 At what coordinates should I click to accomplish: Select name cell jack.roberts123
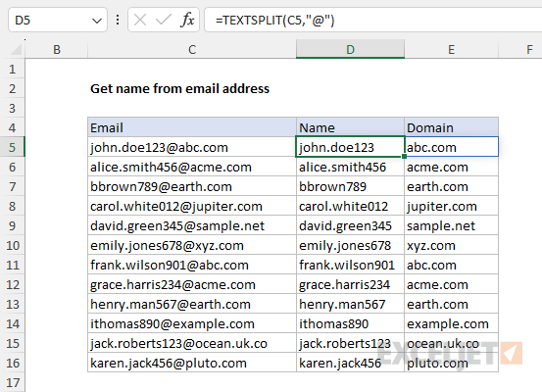(350, 343)
